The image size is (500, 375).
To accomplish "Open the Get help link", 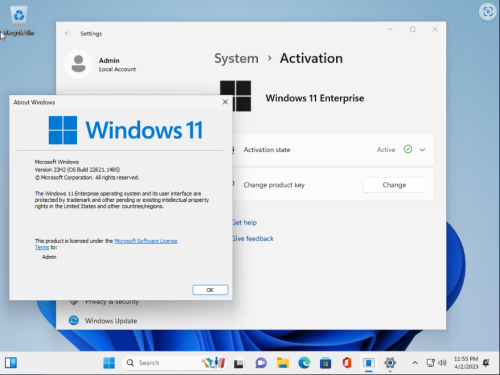I will point(244,222).
